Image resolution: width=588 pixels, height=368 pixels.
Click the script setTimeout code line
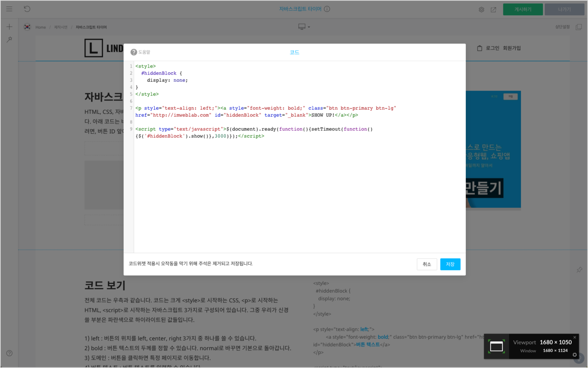tap(254, 129)
